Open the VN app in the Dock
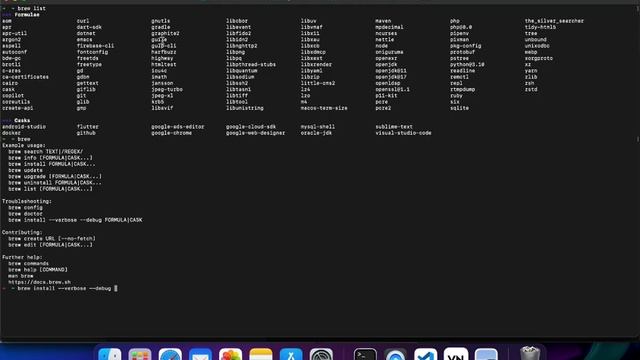 coord(456,354)
